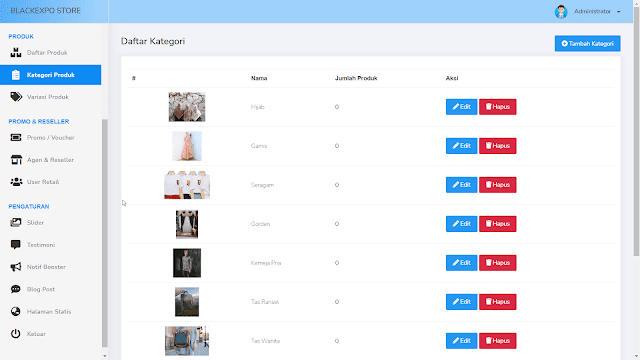Open Variasi Produk tags icon
The width and height of the screenshot is (640, 360).
coord(16,97)
